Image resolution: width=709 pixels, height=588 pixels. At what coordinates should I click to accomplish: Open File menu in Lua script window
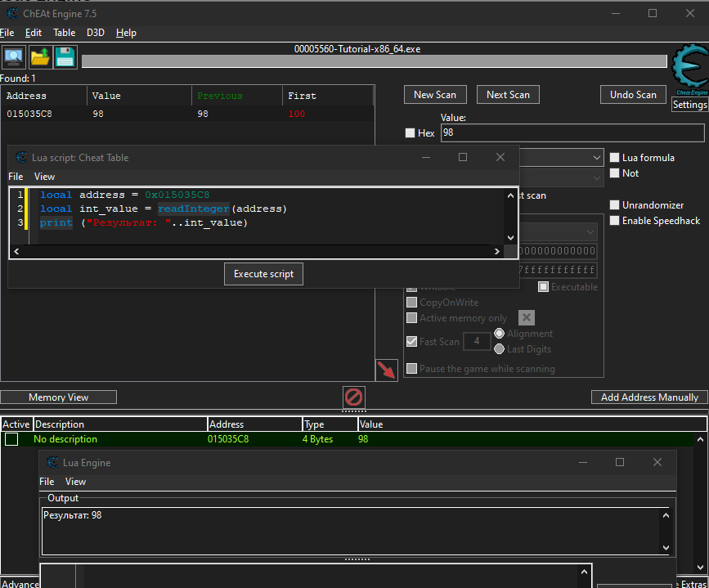click(x=16, y=177)
